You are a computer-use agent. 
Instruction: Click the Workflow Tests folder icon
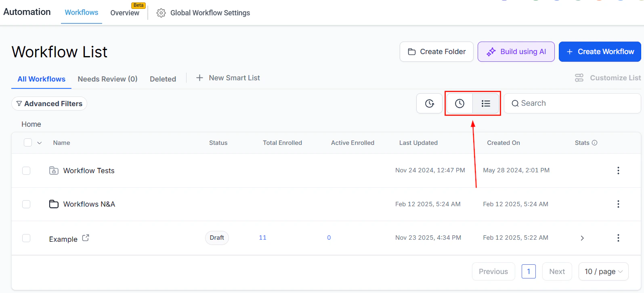(54, 171)
